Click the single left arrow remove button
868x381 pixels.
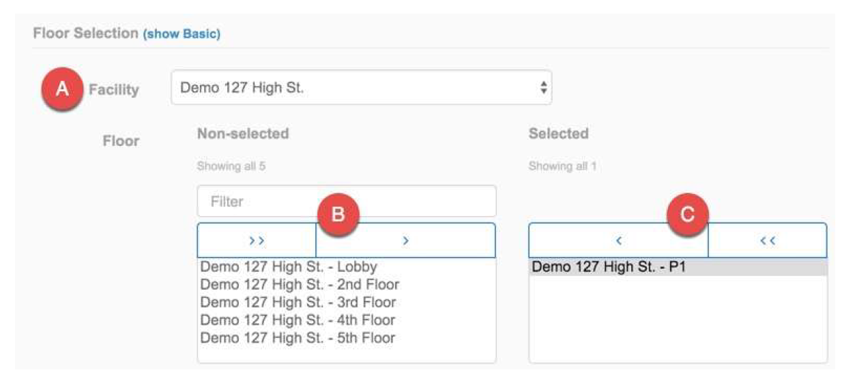pyautogui.click(x=618, y=241)
